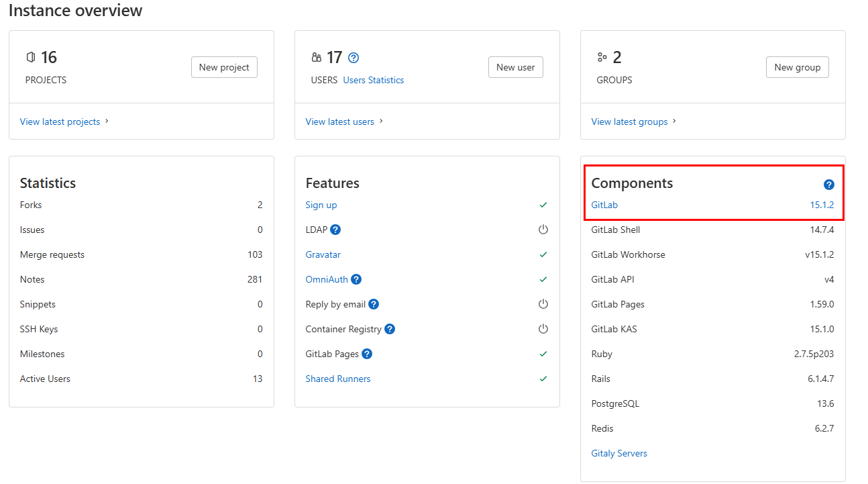868x484 pixels.
Task: Click the Ruby version 2.7.5p203
Action: coord(814,354)
